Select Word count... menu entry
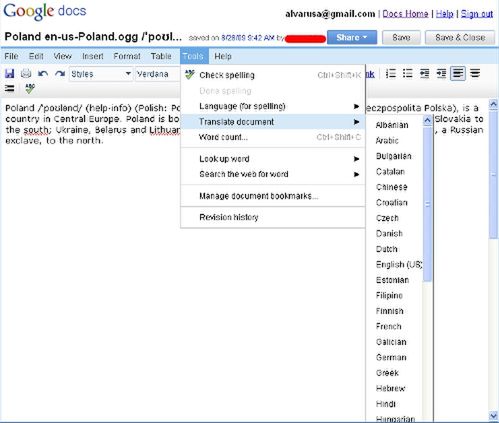Viewport: 499px width, 423px height. (273, 137)
